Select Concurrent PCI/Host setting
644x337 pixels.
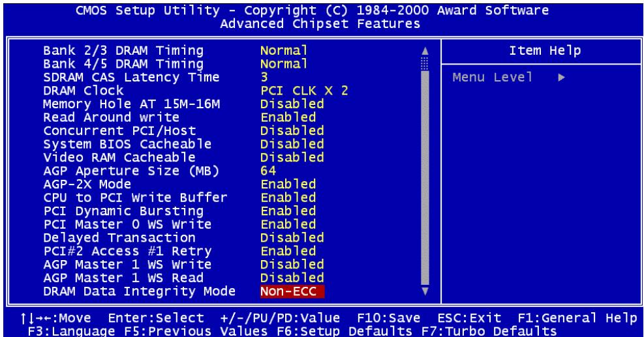coord(119,130)
